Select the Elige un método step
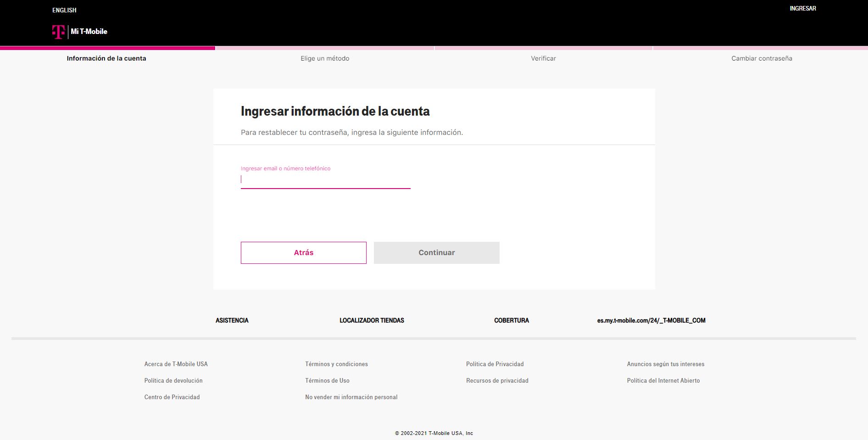 325,58
